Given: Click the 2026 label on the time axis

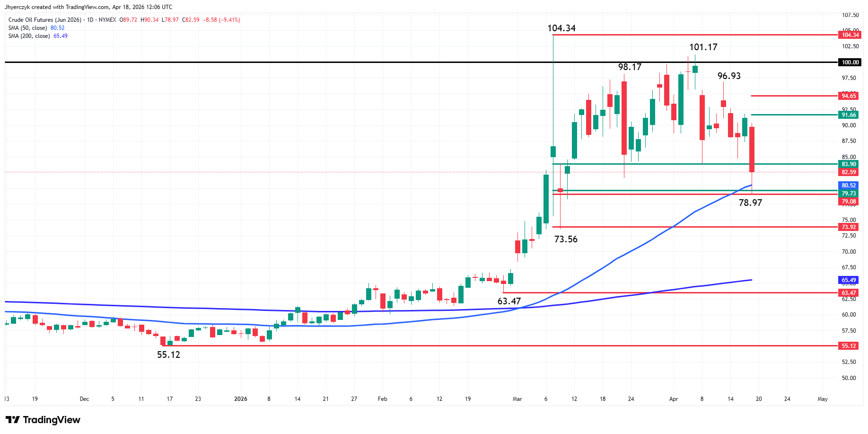Looking at the screenshot, I should tap(241, 399).
